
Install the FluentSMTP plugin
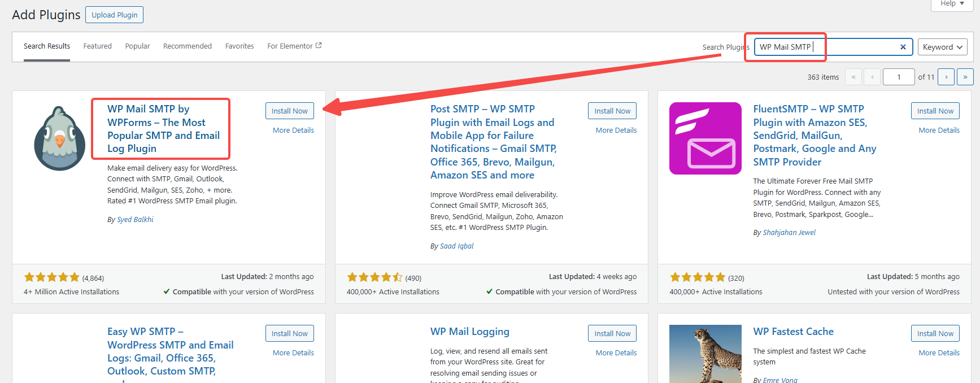click(935, 111)
